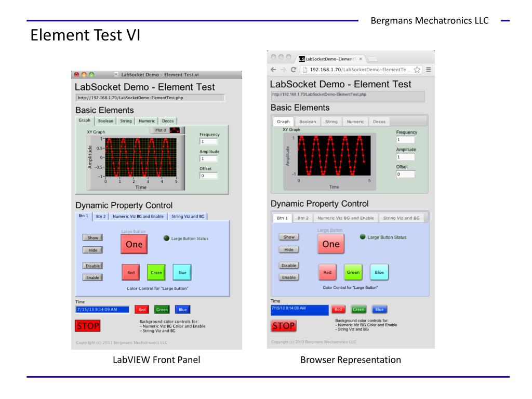Click Enable button in LabVIEW panel
The width and height of the screenshot is (532, 399).
click(x=92, y=277)
